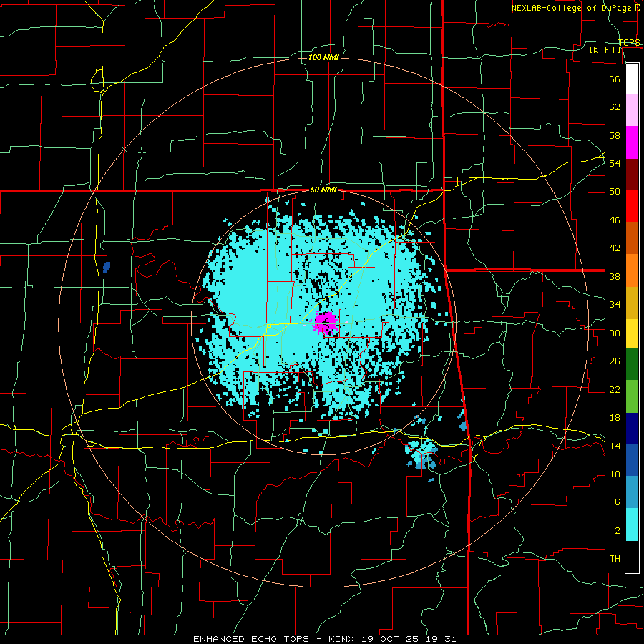Click the legend value "34"

click(615, 305)
